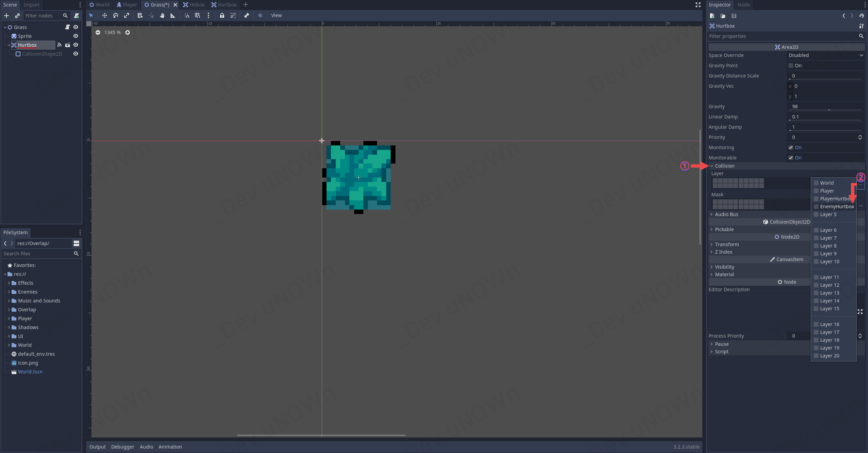This screenshot has width=868, height=453.
Task: Select the Rotate mode tool
Action: pyautogui.click(x=115, y=15)
